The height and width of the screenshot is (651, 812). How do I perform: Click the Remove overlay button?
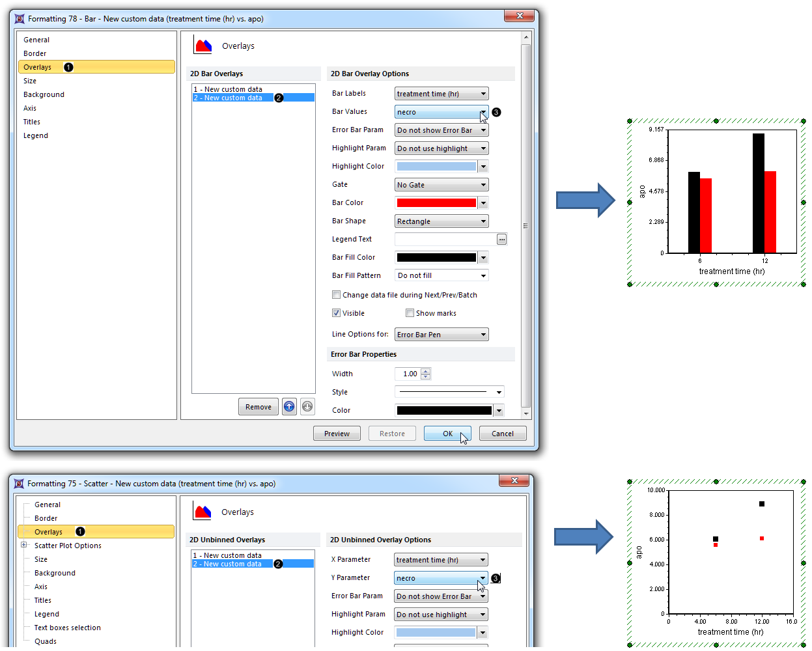pos(259,407)
